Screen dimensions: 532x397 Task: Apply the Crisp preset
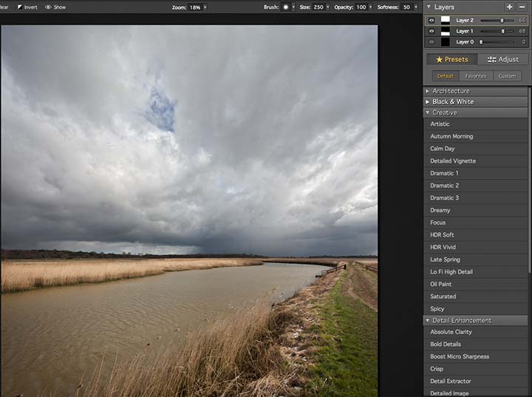(x=476, y=369)
